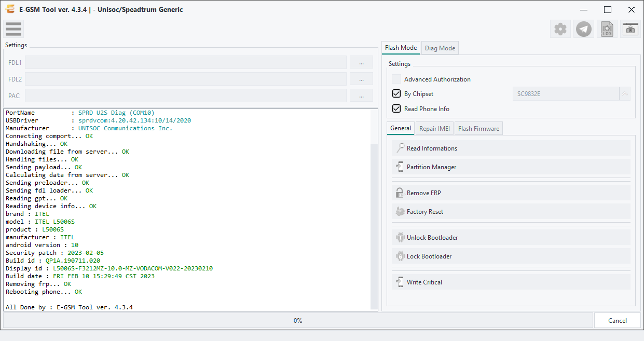The image size is (644, 341).
Task: Click the 'Security patch : 2023-02-05' line
Action: [54, 253]
